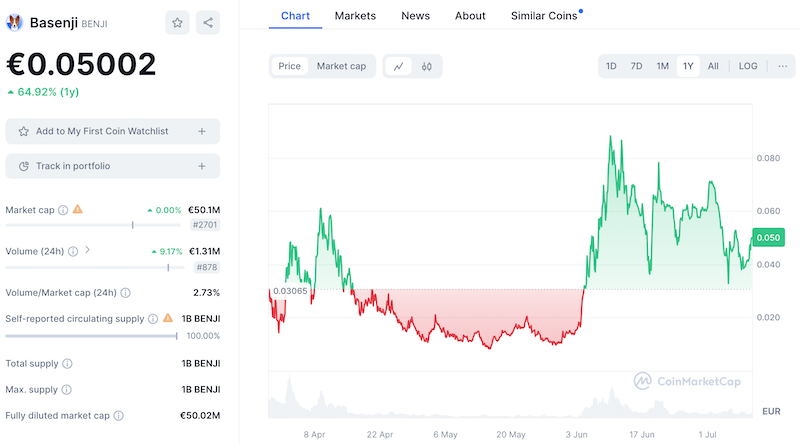Click the EUR currency label on chart
The width and height of the screenshot is (800, 444).
click(x=771, y=411)
